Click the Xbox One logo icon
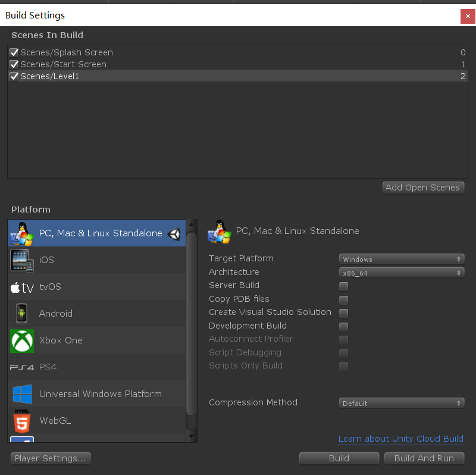This screenshot has height=475, width=476. pyautogui.click(x=22, y=340)
